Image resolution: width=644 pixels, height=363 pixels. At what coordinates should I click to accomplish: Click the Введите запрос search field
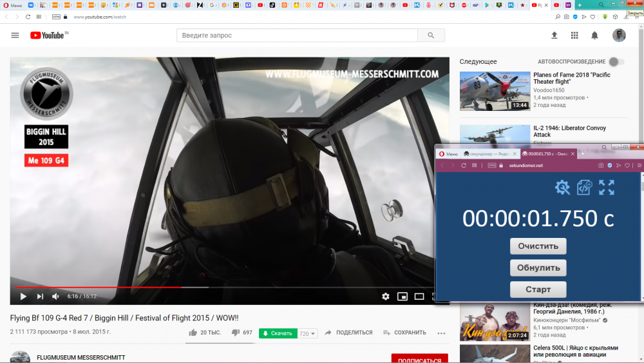pyautogui.click(x=297, y=35)
